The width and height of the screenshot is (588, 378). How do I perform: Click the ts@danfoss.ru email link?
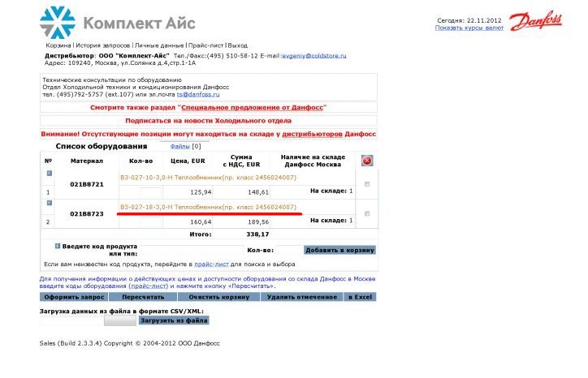[x=198, y=94]
